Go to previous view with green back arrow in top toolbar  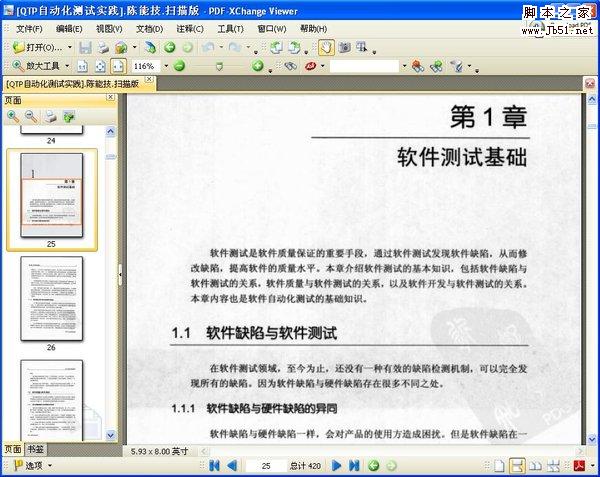pyautogui.click(x=169, y=47)
